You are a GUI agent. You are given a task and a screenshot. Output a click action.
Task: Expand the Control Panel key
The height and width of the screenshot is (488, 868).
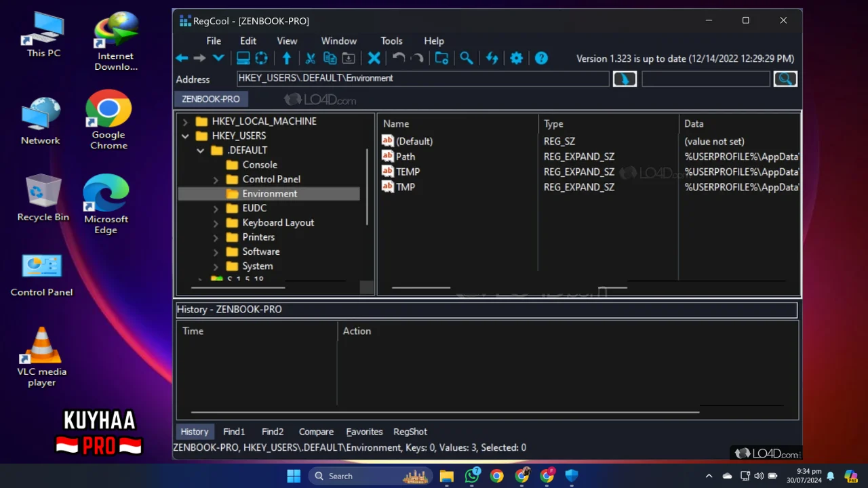[x=216, y=180]
